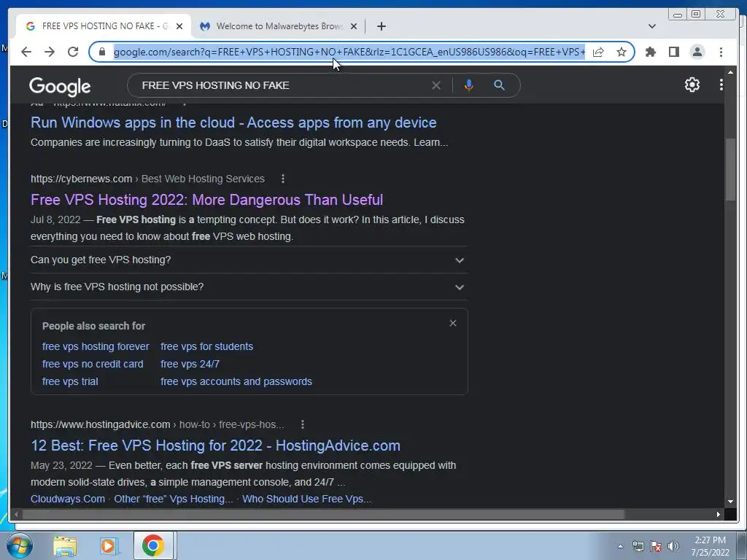Open Chrome side panel icon

click(x=673, y=52)
